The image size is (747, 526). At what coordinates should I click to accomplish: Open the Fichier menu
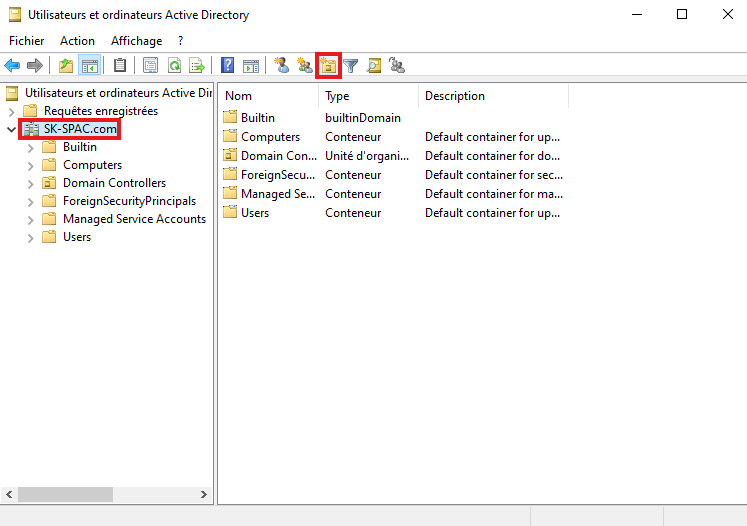click(x=27, y=41)
